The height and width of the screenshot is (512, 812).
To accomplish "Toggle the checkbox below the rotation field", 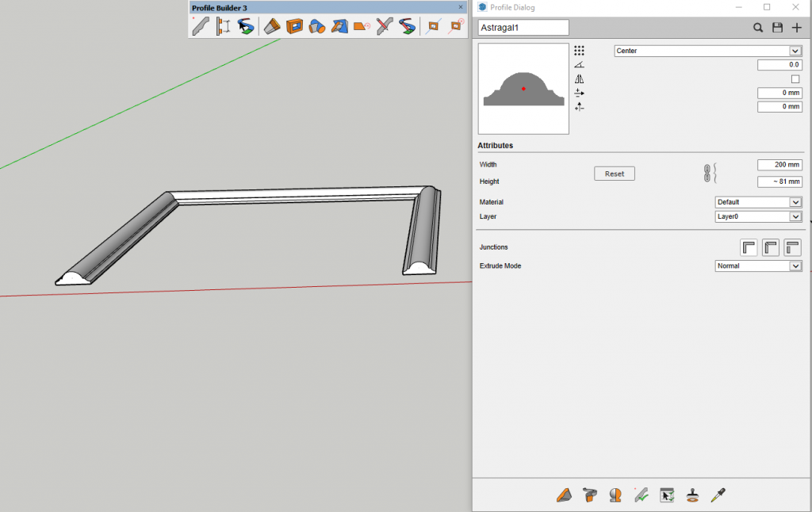I will click(x=796, y=78).
